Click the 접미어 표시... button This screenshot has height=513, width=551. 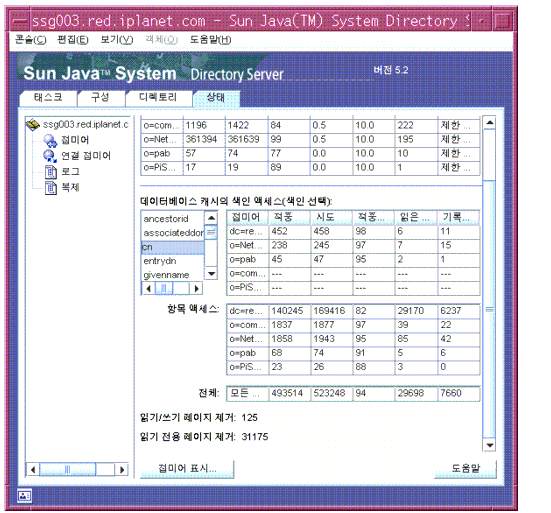187,469
